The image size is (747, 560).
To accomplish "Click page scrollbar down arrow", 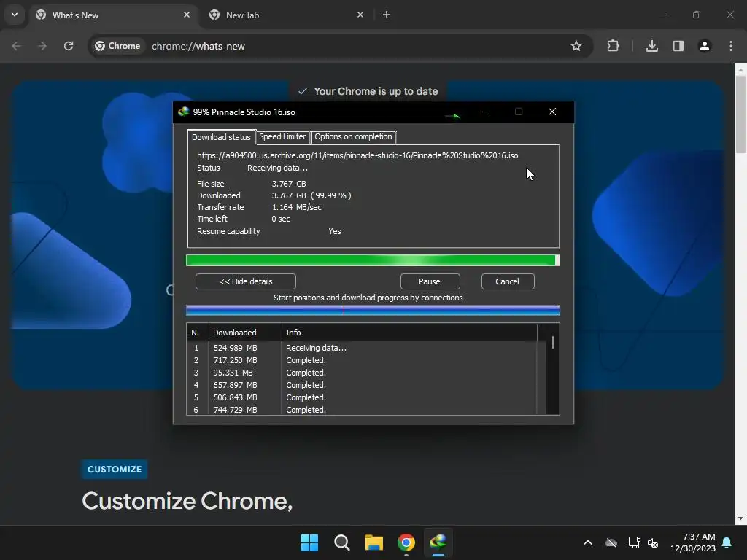I will 740,518.
